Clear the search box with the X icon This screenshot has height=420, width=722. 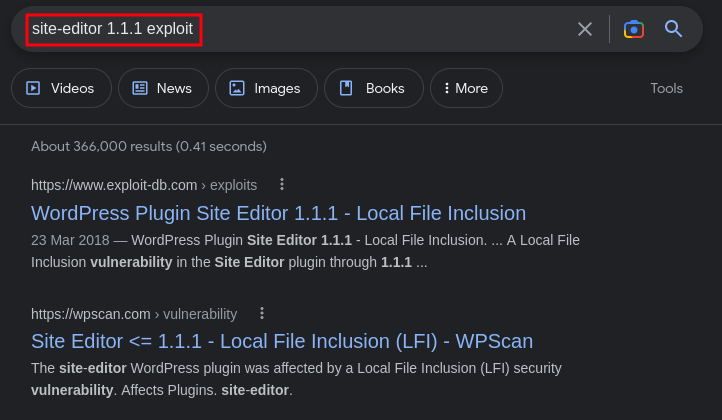pyautogui.click(x=585, y=29)
